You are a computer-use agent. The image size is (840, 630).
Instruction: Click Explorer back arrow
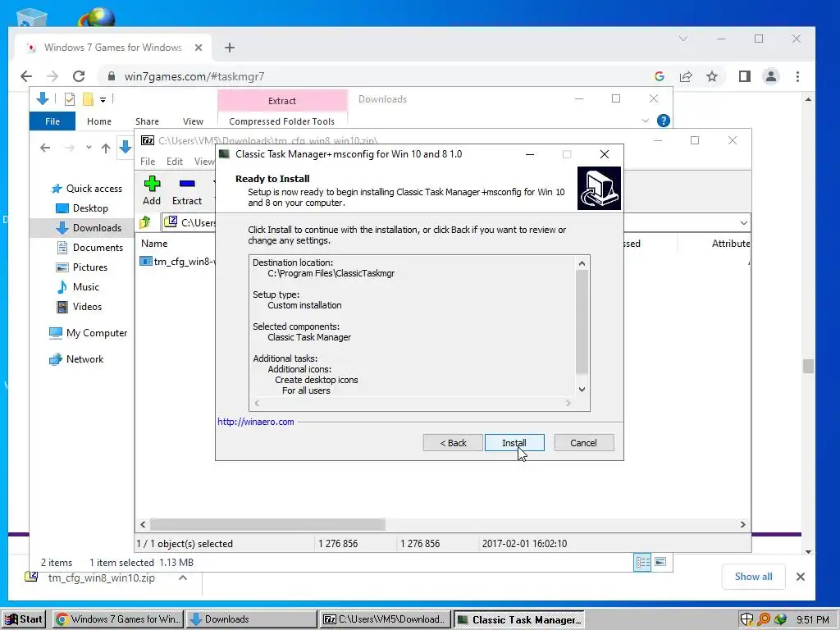(x=45, y=148)
